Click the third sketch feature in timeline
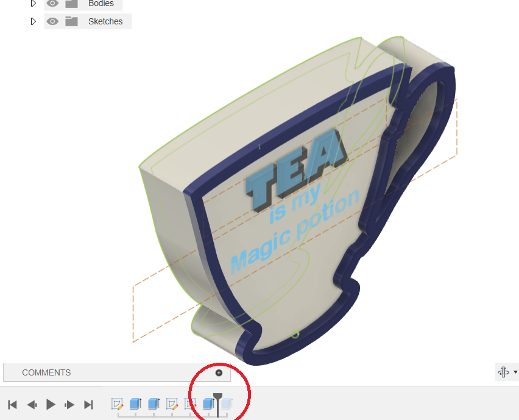Viewport: 519px width, 420px height. (190, 404)
